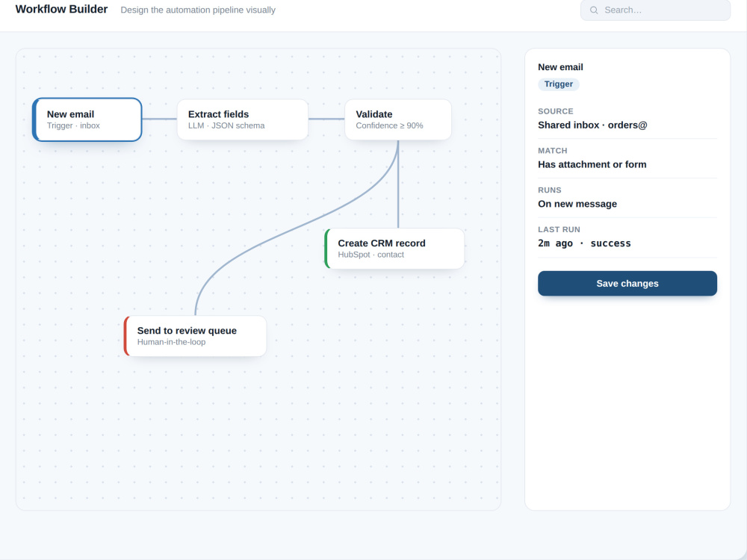Click the 'Workflow Builder' title
The width and height of the screenshot is (747, 560).
coord(61,9)
